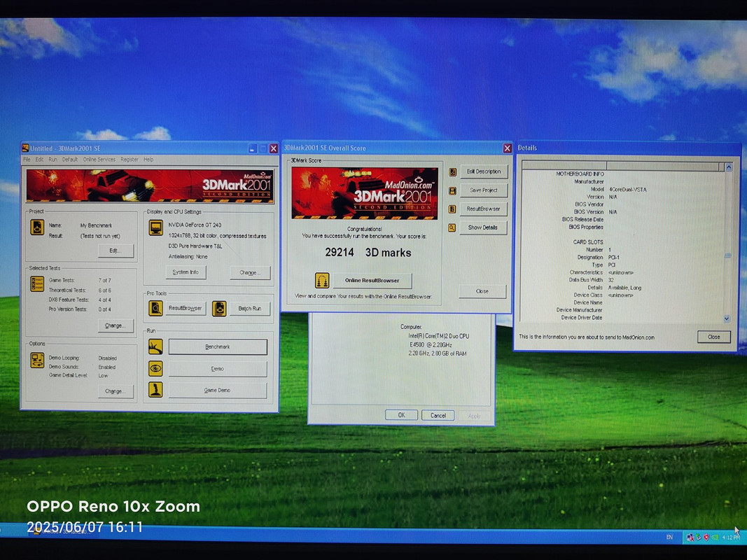Click the 3DMark2001 SE title bar application icon
The image size is (747, 560).
point(25,148)
